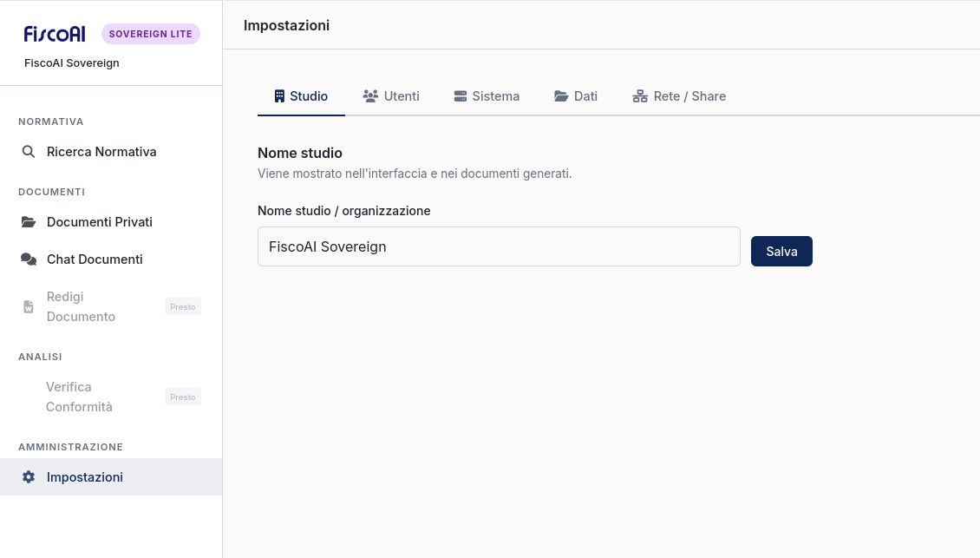Click the users icon on the Utenti tab
Screen dimensions: 980x558
(x=370, y=95)
